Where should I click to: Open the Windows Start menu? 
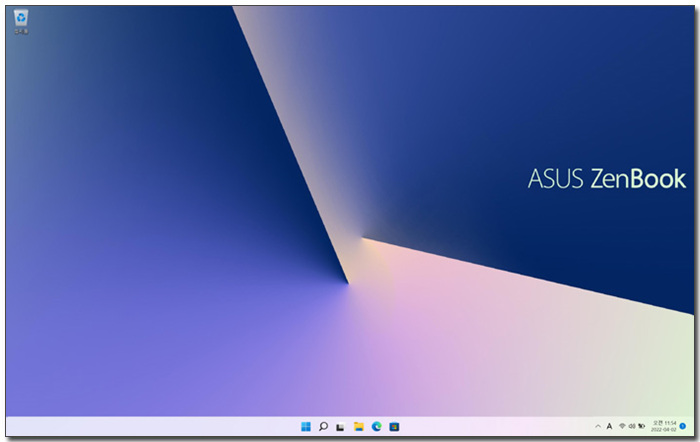coord(306,427)
